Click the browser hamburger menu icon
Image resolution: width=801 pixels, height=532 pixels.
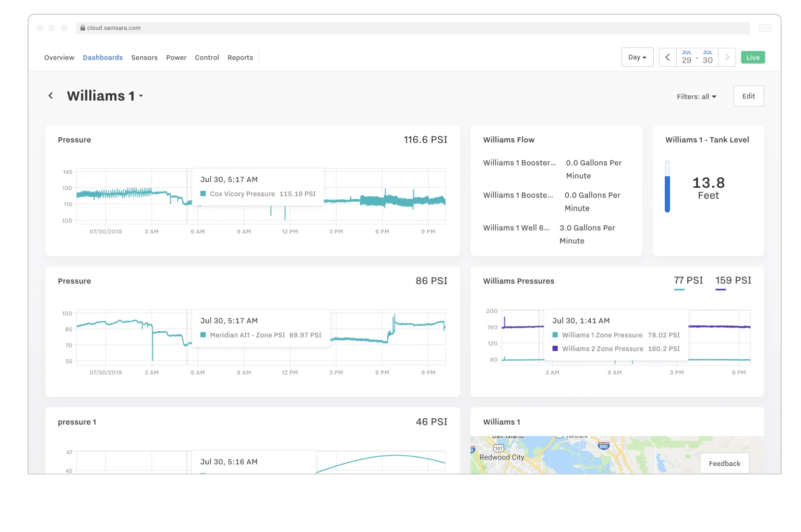point(765,28)
